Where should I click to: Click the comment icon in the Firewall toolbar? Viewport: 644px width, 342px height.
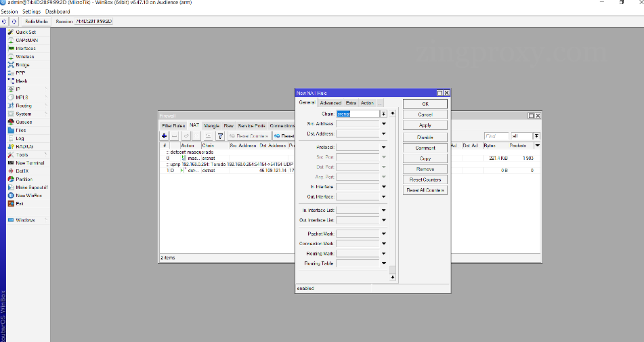click(208, 136)
